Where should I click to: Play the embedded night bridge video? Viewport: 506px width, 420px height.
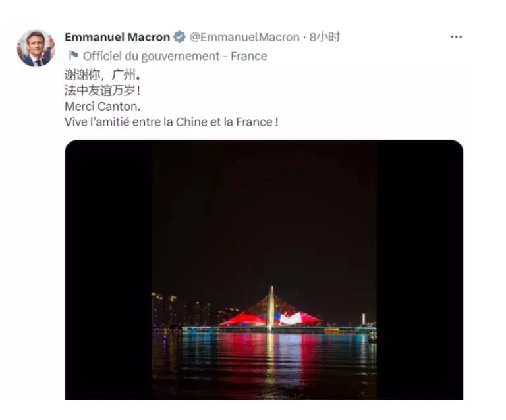coord(264,269)
